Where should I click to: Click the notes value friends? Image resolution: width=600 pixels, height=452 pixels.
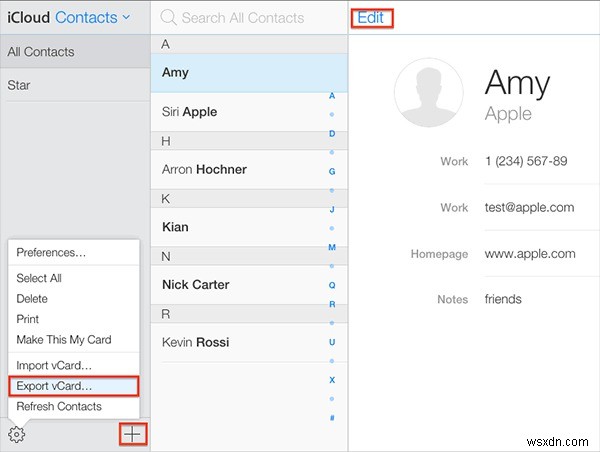[503, 299]
